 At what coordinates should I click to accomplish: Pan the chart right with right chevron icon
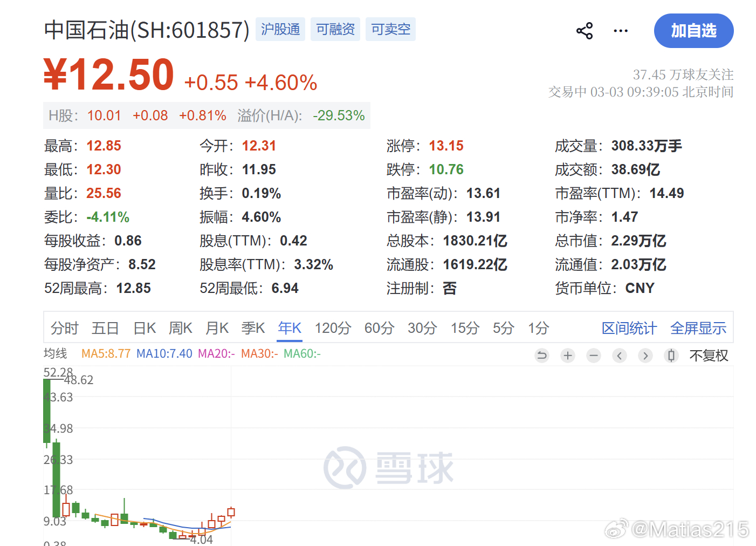coord(645,356)
